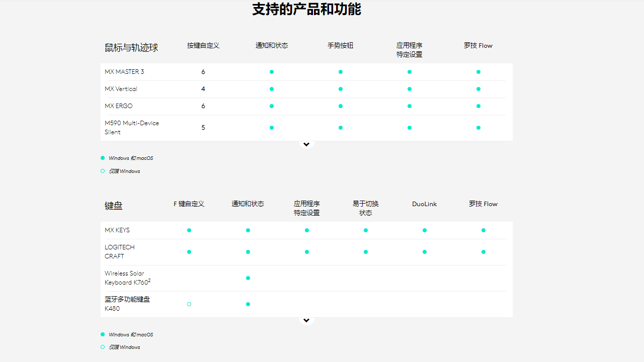Select the 鼠标与轨迹球 section heading
This screenshot has height=362, width=644.
[x=131, y=47]
